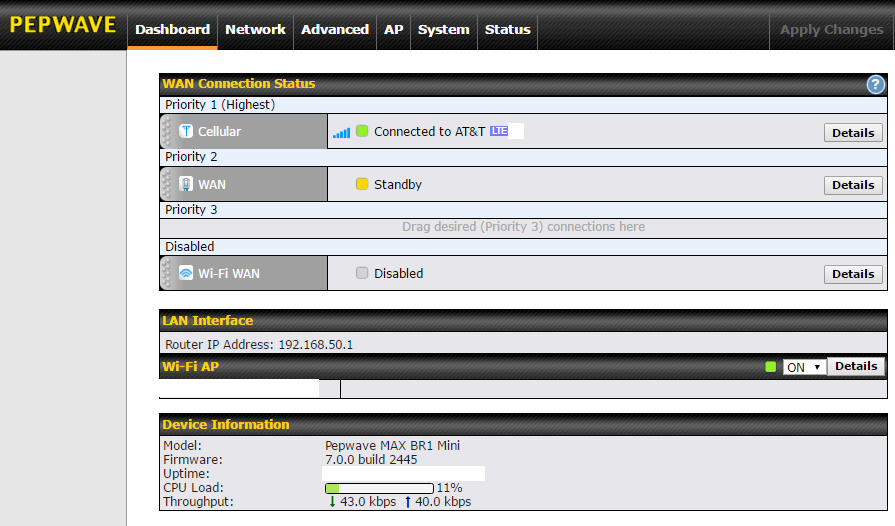Click the Cellular connection icon
895x526 pixels.
186,131
